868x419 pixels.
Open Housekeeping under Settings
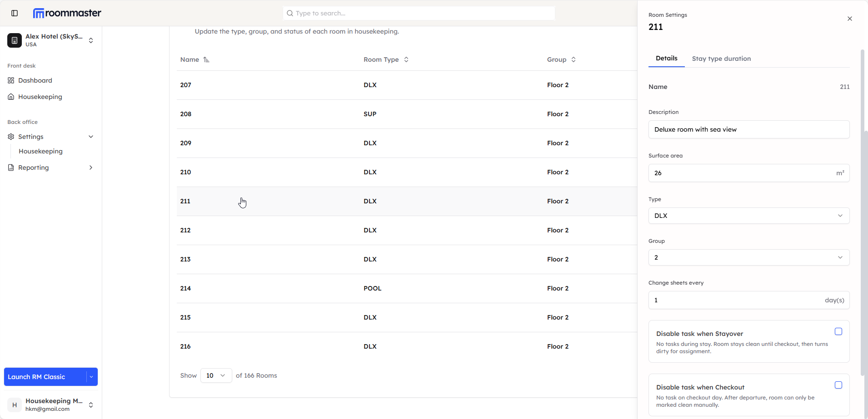click(x=40, y=151)
